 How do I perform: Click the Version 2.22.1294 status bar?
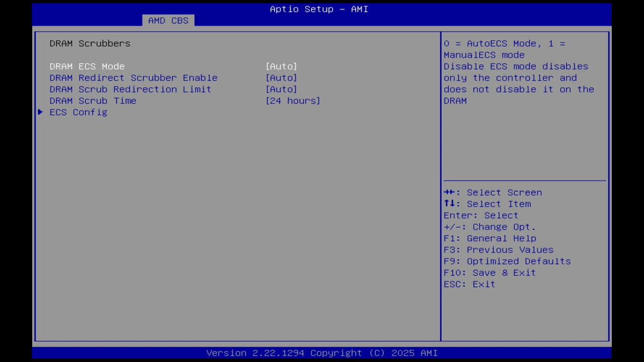click(x=322, y=352)
